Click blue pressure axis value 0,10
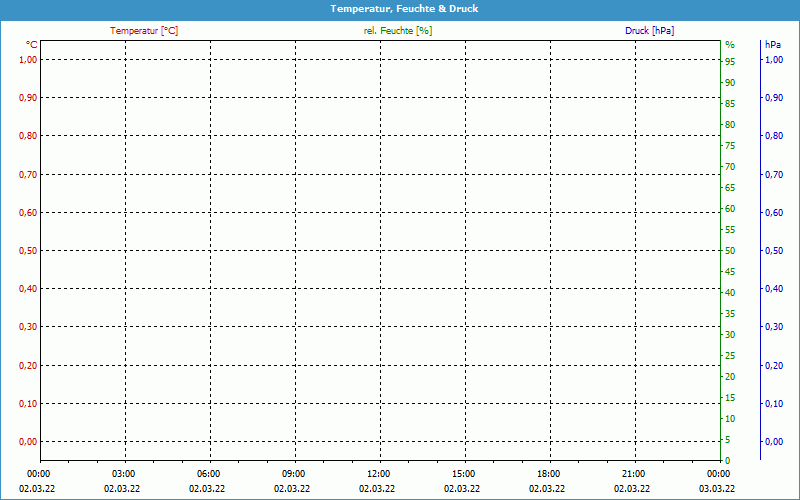Image resolution: width=800 pixels, height=500 pixels. (774, 404)
